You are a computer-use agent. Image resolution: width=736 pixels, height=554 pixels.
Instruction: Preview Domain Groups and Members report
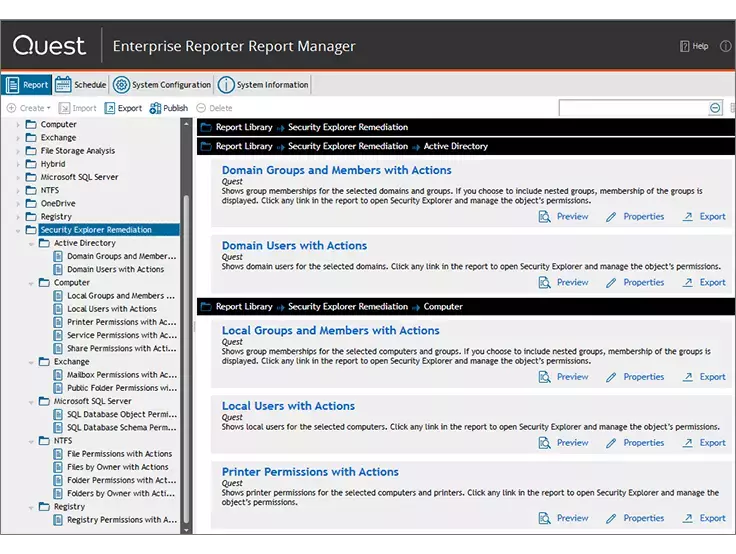coord(564,216)
